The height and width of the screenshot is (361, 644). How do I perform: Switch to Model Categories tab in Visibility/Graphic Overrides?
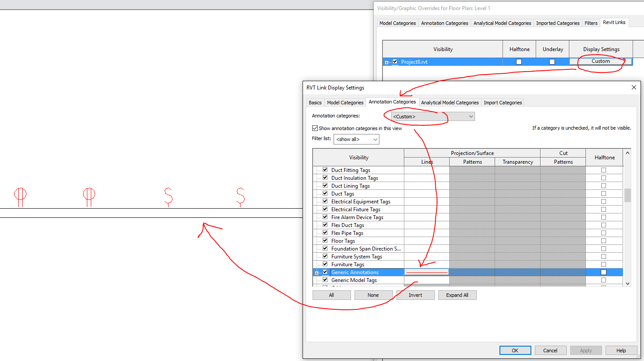click(397, 23)
